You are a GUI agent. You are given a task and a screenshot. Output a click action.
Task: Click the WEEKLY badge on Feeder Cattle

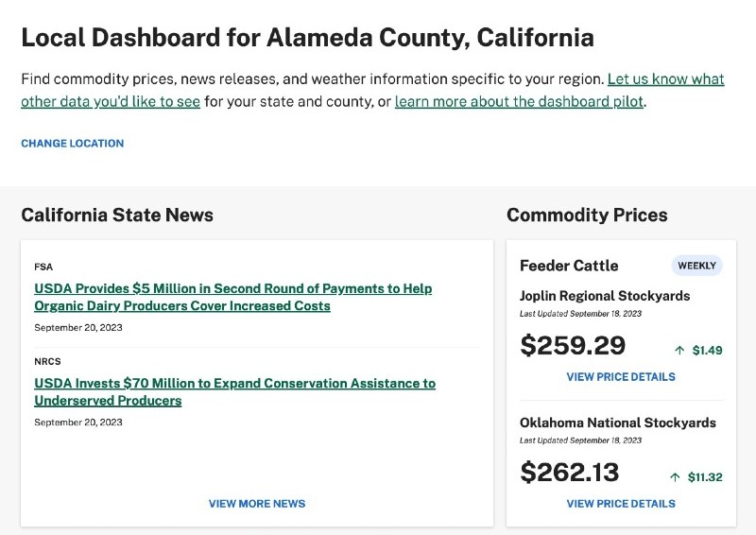pos(696,265)
